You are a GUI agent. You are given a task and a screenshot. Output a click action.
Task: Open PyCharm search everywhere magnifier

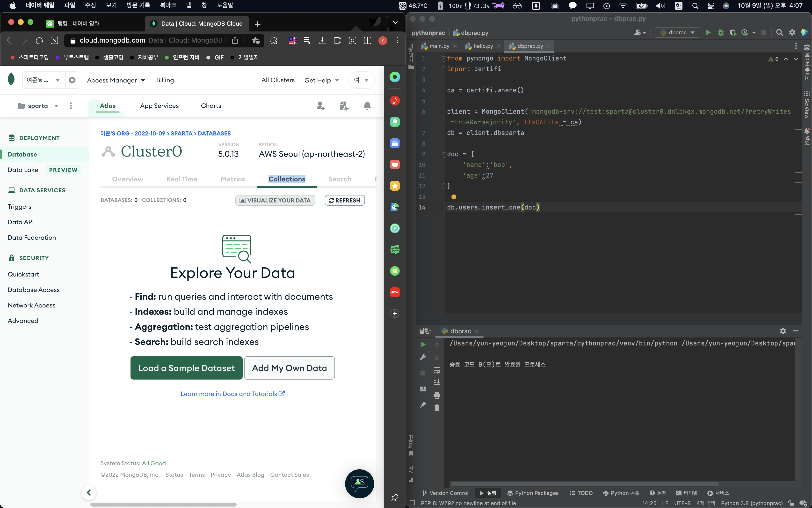click(x=779, y=33)
